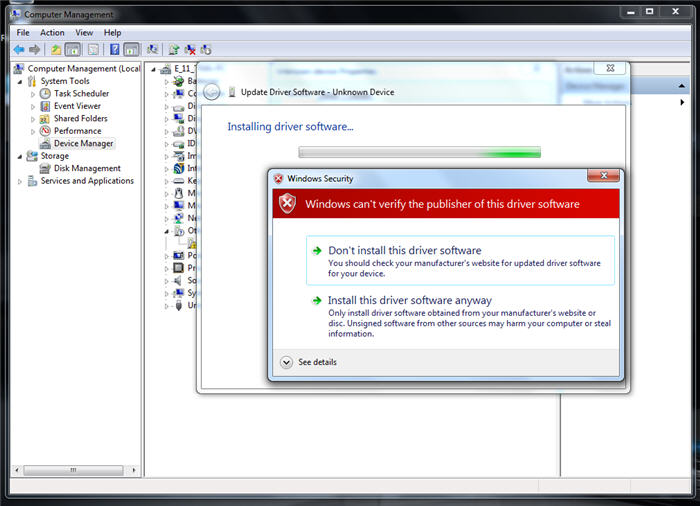
Task: Expand the Performance node
Action: click(x=33, y=131)
